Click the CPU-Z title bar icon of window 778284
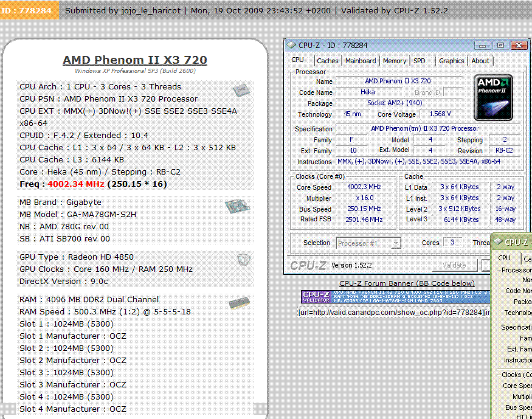The height and width of the screenshot is (419, 532). coord(291,45)
